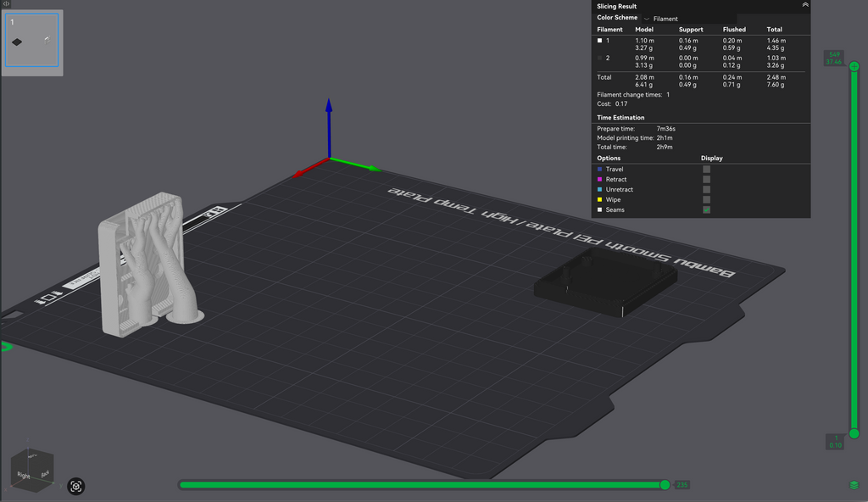Click the bottom handle of vertical layer slider
Viewport: 868px width, 502px height.
click(x=854, y=433)
